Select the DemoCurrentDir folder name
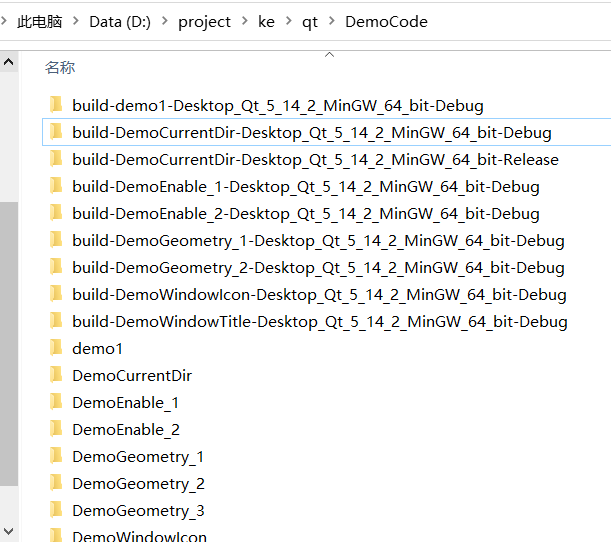This screenshot has width=611, height=549. tap(132, 376)
